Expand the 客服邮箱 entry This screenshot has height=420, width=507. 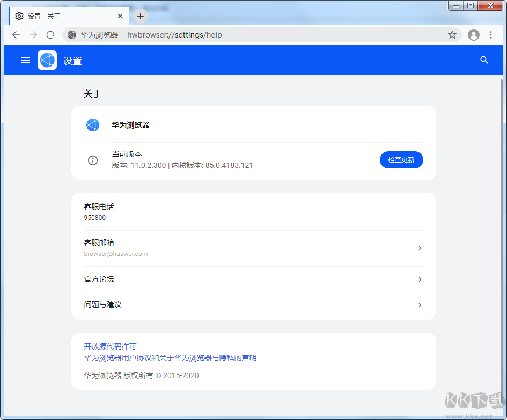(420, 248)
